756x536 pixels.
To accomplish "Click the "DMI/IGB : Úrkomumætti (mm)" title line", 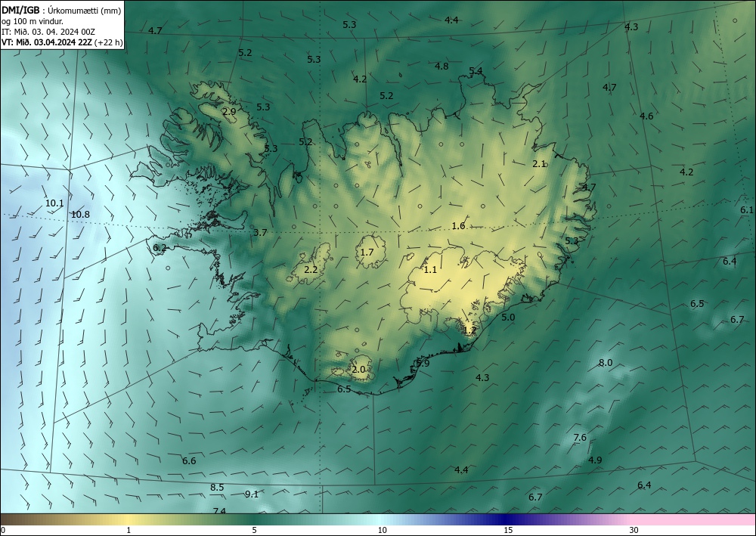I will click(x=61, y=10).
